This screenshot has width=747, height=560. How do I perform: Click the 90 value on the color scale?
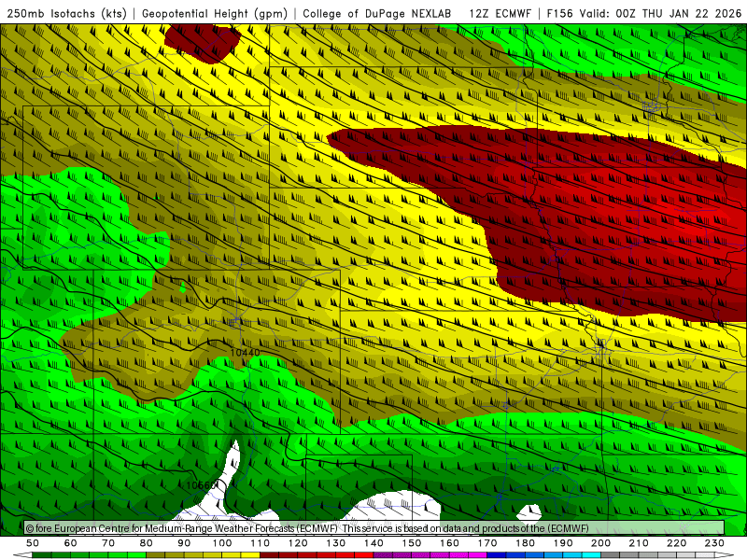click(184, 543)
